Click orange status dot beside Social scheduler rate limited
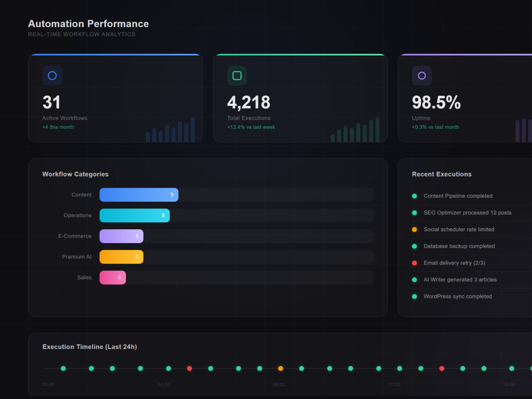This screenshot has height=399, width=532. click(x=414, y=230)
